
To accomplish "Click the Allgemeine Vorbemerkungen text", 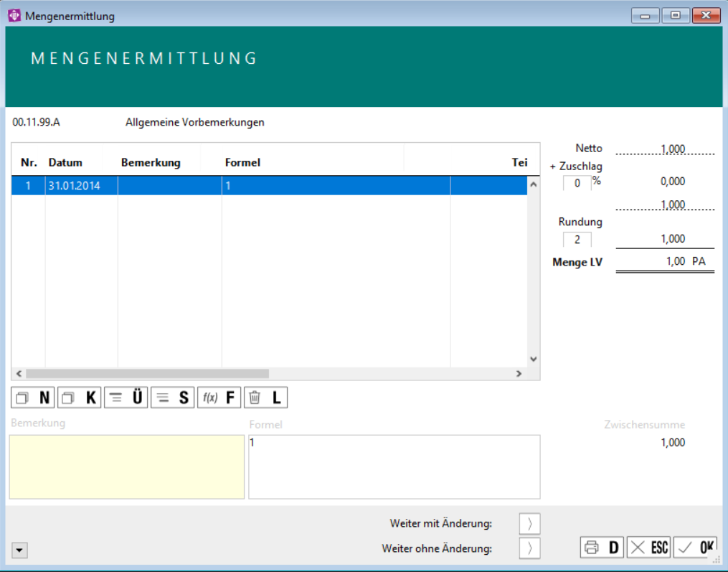I will point(195,122).
